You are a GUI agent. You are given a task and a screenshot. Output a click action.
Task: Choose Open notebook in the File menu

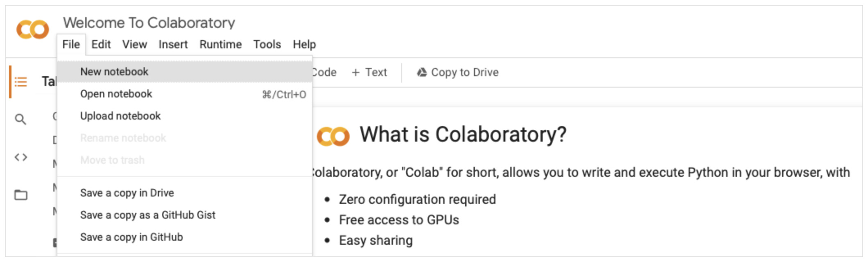tap(185, 94)
